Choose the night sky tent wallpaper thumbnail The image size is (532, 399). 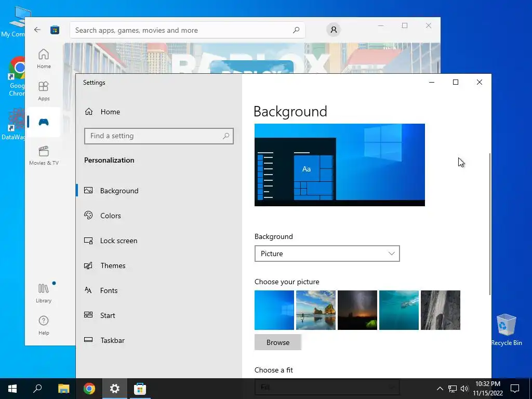tap(357, 310)
